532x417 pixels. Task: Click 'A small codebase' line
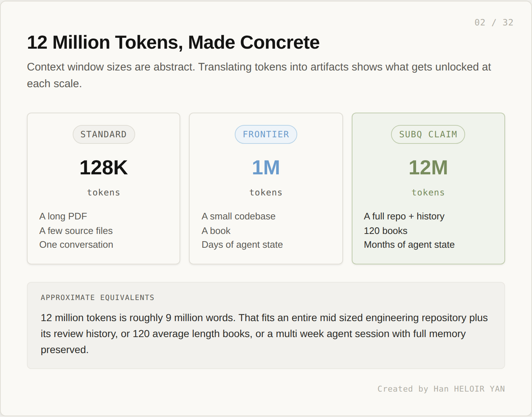click(x=238, y=216)
